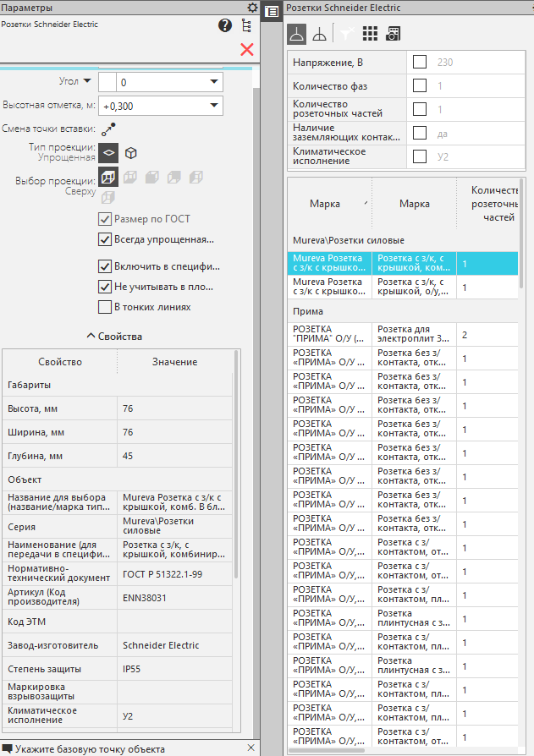Tick the Напряжение, В filter checkbox
The height and width of the screenshot is (756, 534).
[419, 62]
